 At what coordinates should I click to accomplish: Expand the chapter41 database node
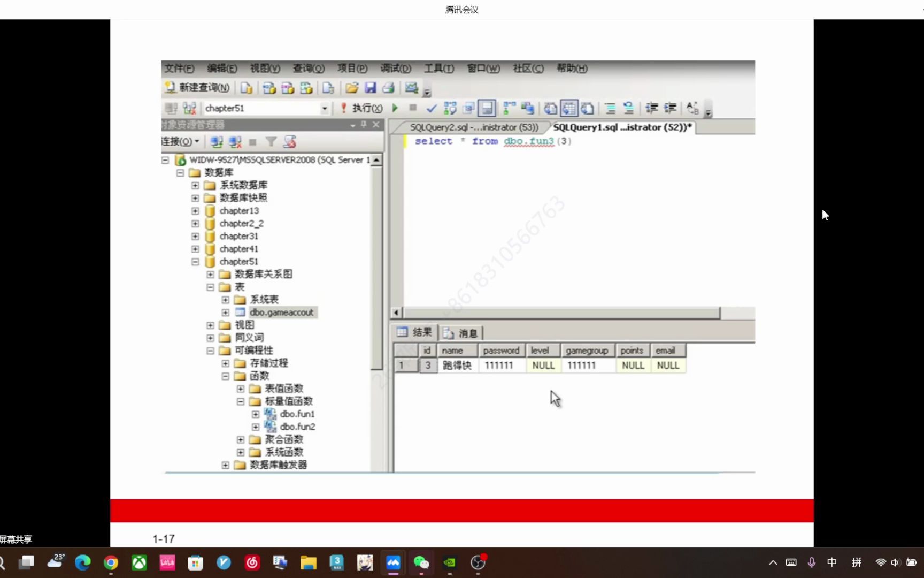(x=195, y=249)
